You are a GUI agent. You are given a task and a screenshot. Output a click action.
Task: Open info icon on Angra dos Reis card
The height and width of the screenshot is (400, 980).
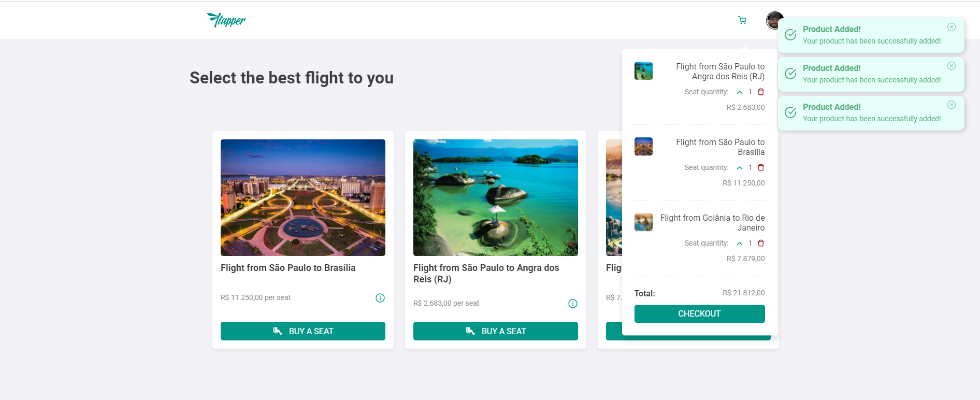[573, 304]
